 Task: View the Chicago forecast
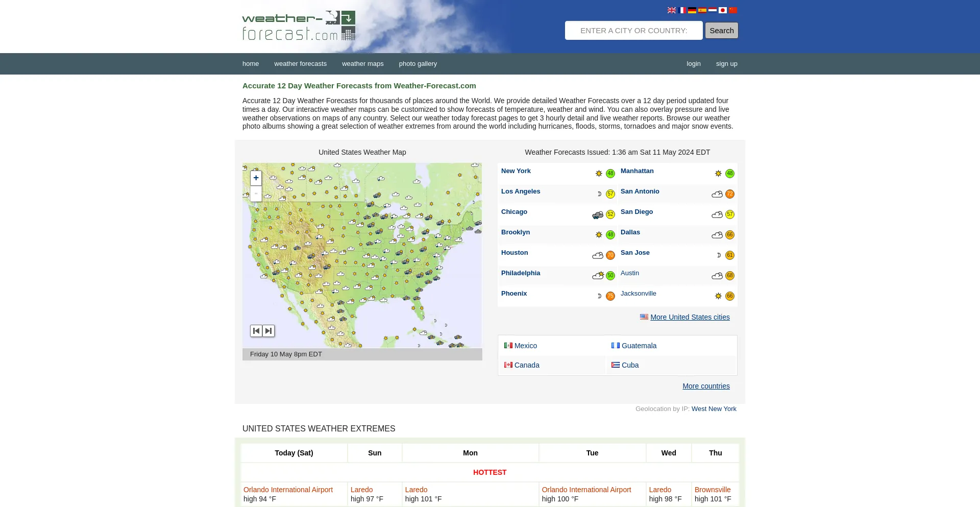[x=514, y=212]
